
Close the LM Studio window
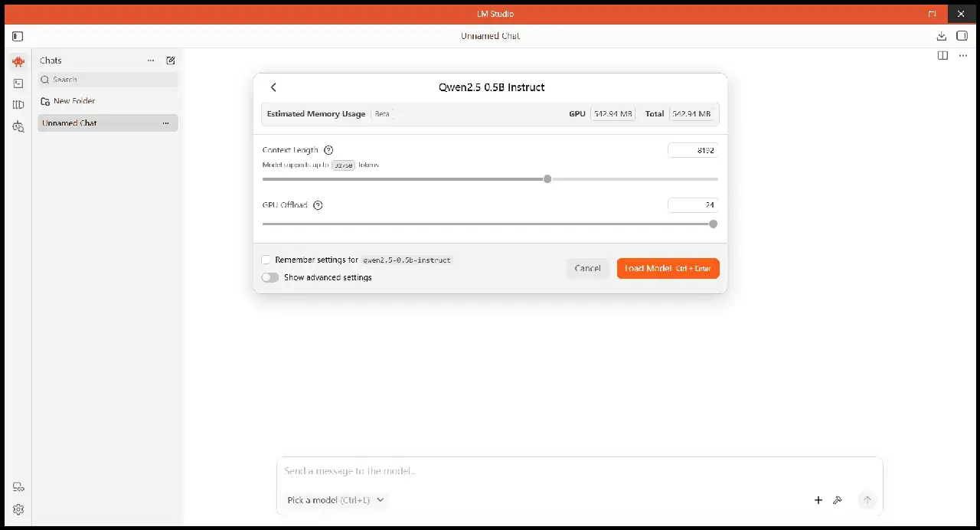(x=962, y=14)
